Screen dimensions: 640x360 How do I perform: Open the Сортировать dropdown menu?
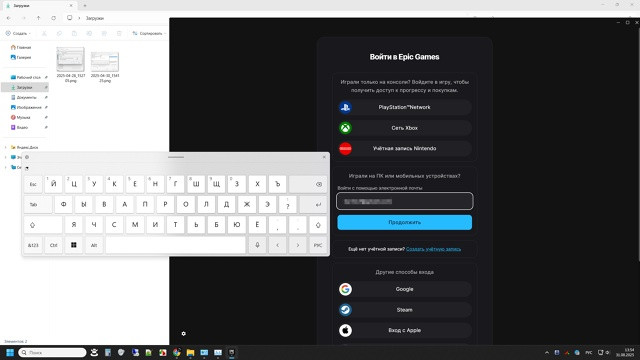pos(149,33)
